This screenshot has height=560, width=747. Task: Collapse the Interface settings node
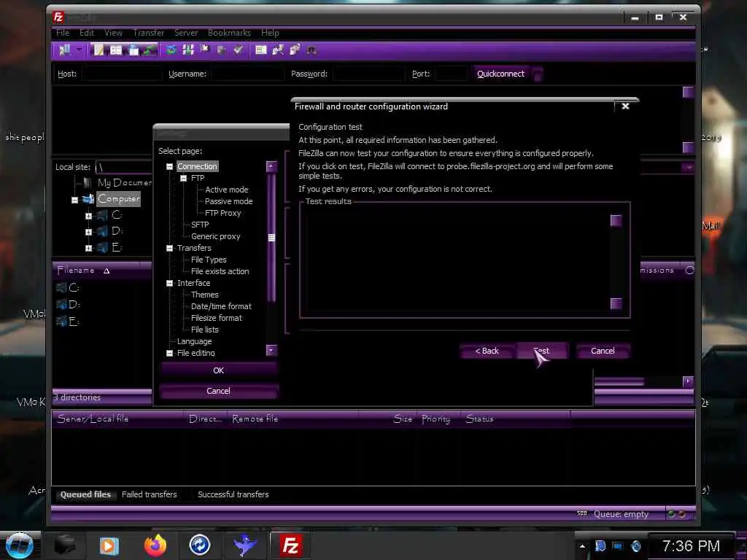pos(169,284)
